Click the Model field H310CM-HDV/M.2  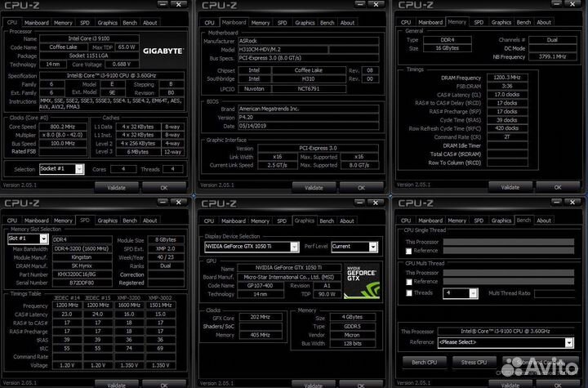tap(283, 50)
